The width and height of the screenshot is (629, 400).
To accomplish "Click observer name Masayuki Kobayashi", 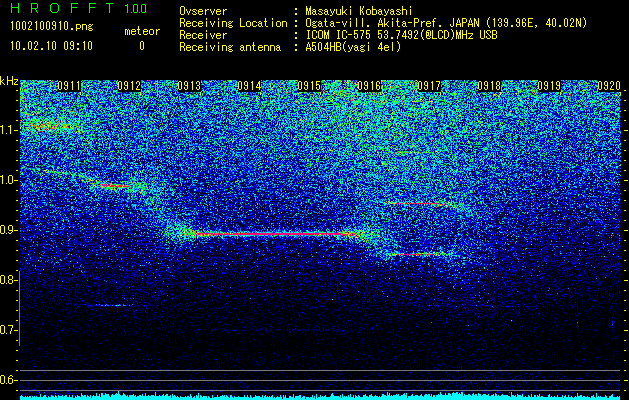I will coord(358,11).
